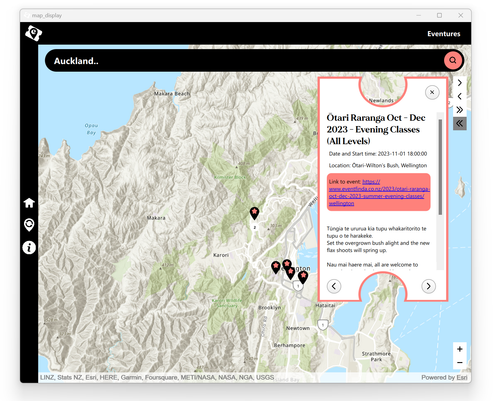
Task: Close the event popup with X button
Action: 432,92
